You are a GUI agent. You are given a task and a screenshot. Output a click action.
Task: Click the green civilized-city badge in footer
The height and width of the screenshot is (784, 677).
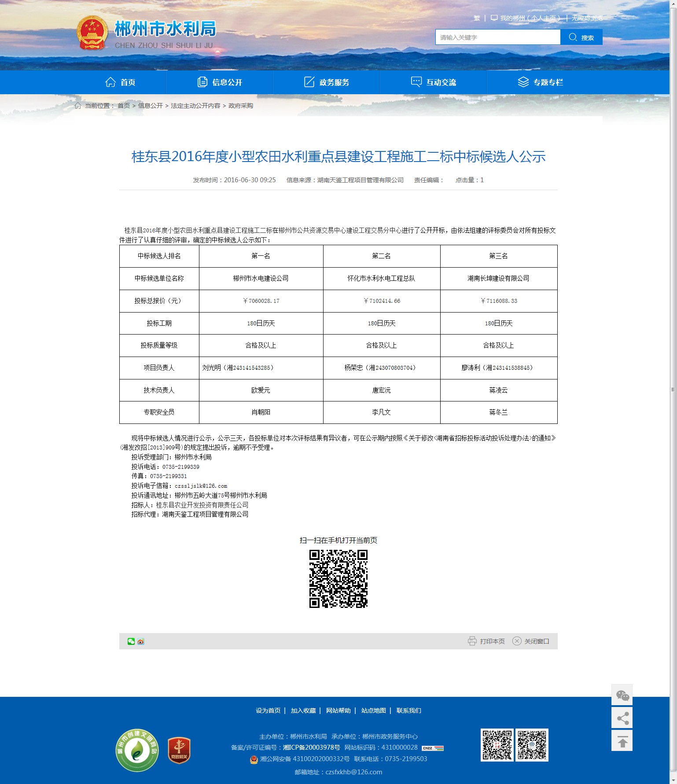click(x=137, y=750)
